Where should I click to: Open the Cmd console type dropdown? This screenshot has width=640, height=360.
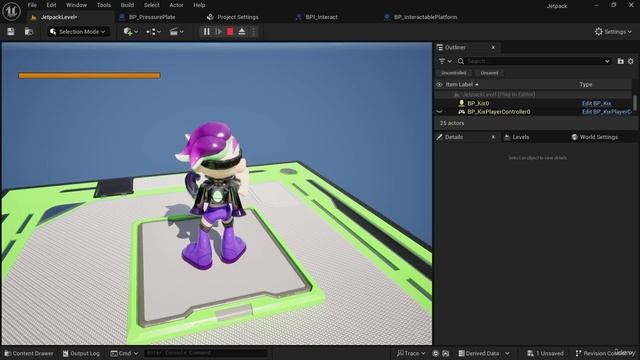[x=124, y=353]
